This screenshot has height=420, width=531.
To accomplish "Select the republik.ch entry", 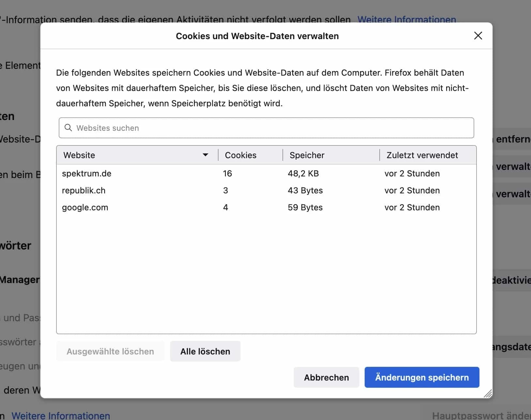I will pyautogui.click(x=84, y=190).
